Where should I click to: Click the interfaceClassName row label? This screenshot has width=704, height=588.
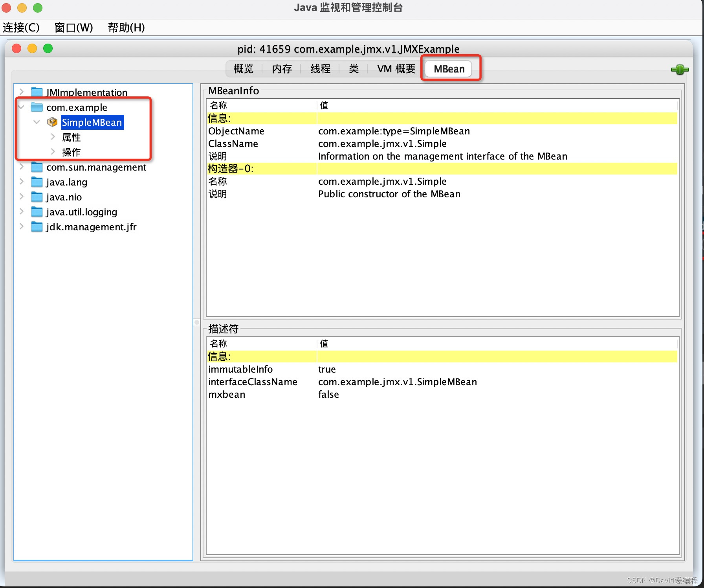(x=253, y=382)
